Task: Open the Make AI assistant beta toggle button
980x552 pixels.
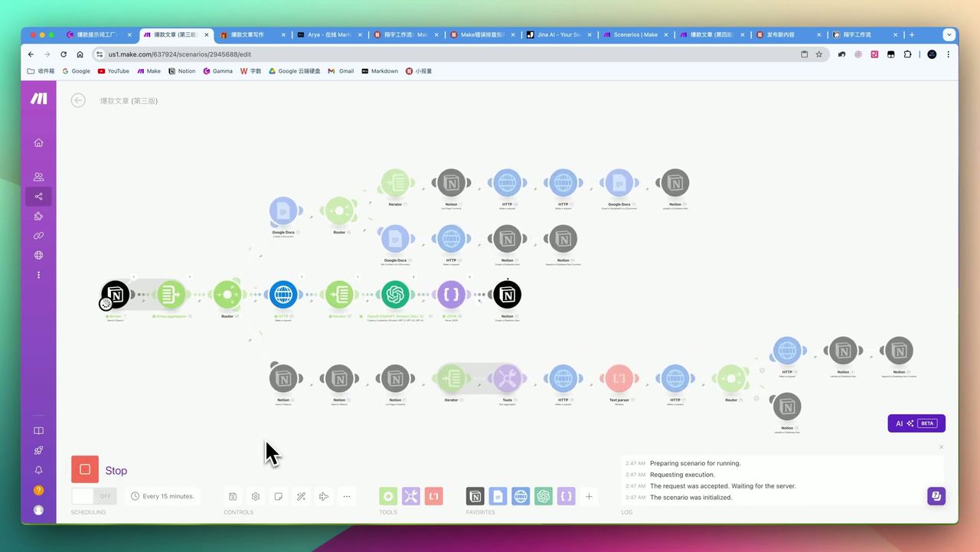Action: (916, 423)
